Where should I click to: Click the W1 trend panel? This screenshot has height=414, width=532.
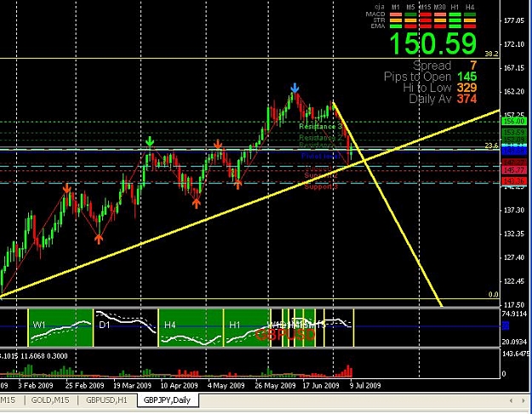pyautogui.click(x=60, y=328)
